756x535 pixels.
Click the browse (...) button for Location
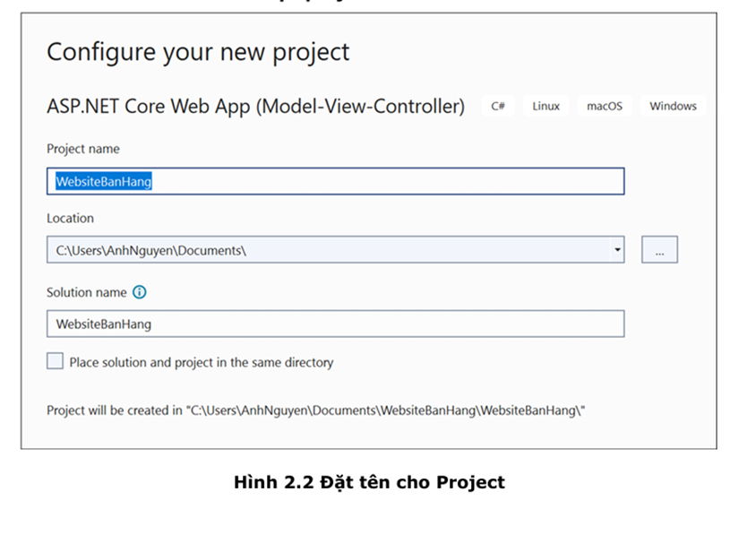coord(659,251)
